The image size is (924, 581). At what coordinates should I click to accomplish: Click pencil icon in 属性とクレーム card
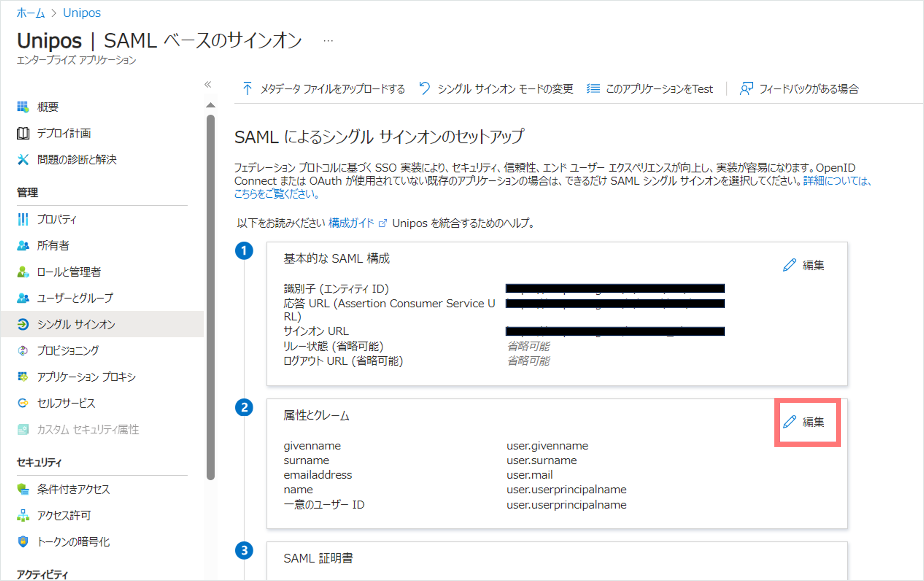click(789, 422)
